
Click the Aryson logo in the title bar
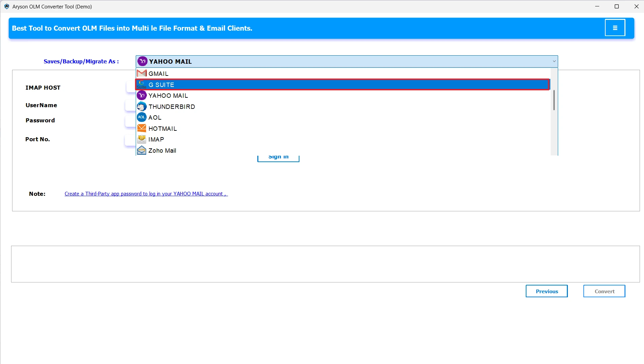6,6
